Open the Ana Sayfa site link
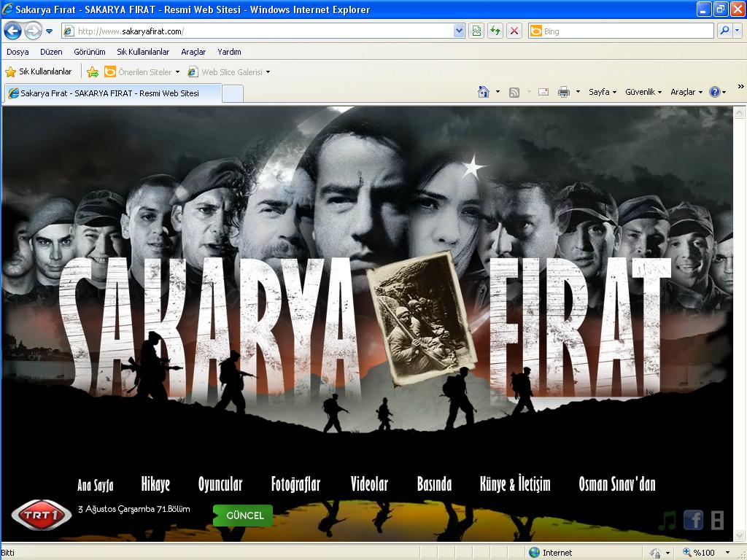 click(x=96, y=485)
